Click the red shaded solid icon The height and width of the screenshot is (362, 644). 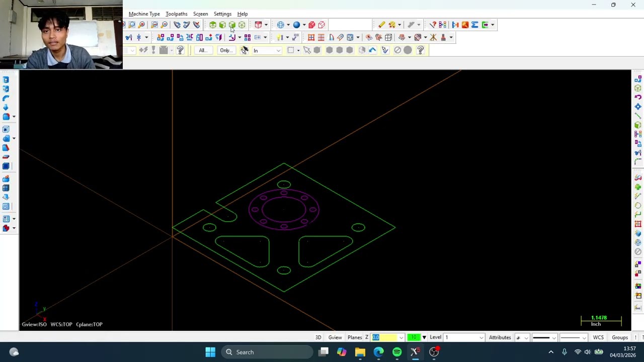(x=312, y=25)
